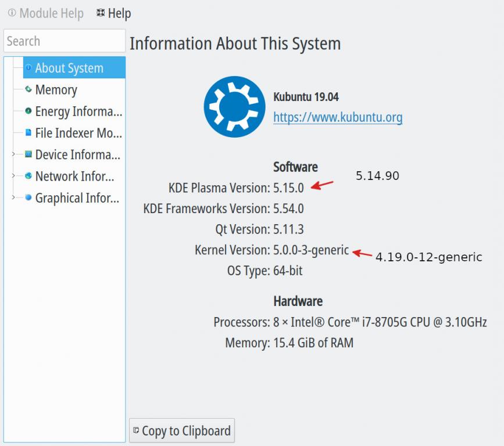This screenshot has height=446, width=504.
Task: Select Energy Information in the sidebar
Action: click(x=78, y=111)
